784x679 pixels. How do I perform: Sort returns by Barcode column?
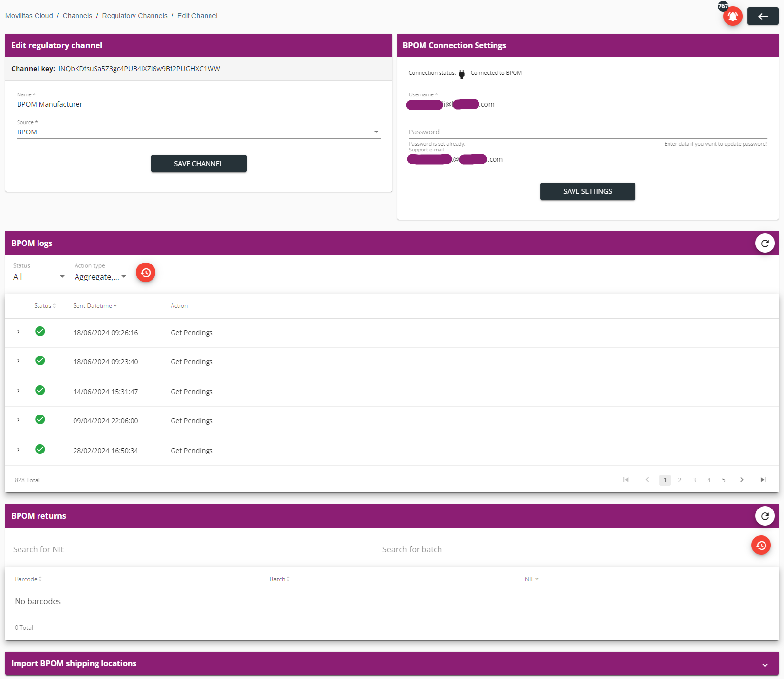pyautogui.click(x=28, y=579)
